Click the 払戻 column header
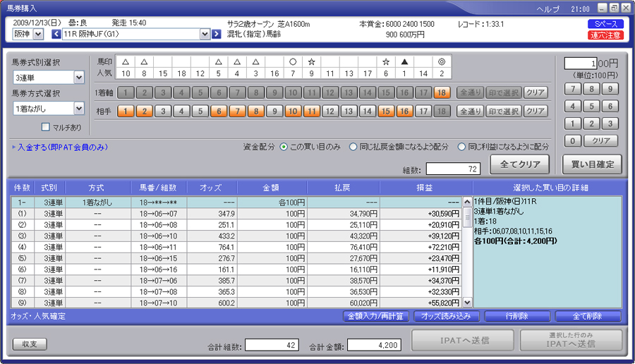The image size is (635, 364). [343, 188]
